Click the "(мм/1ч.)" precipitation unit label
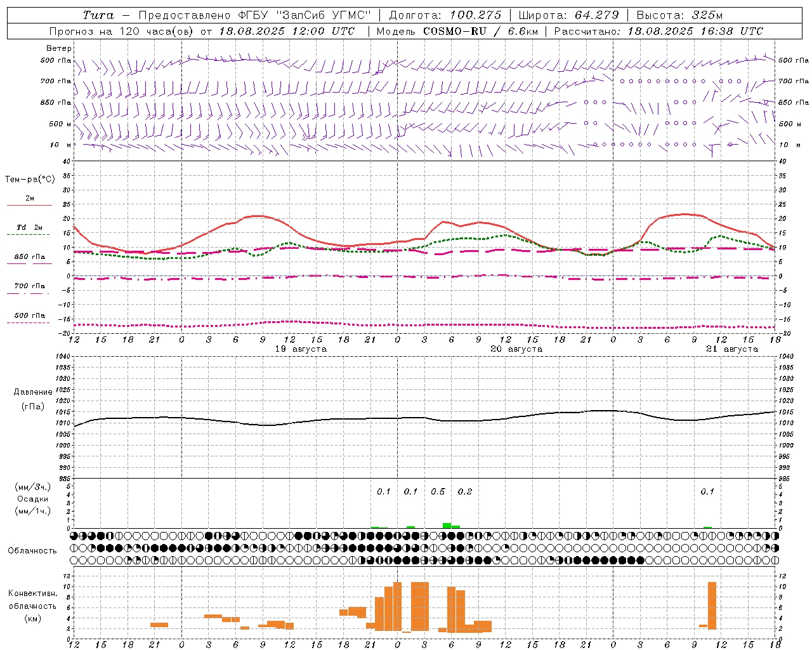 33,511
